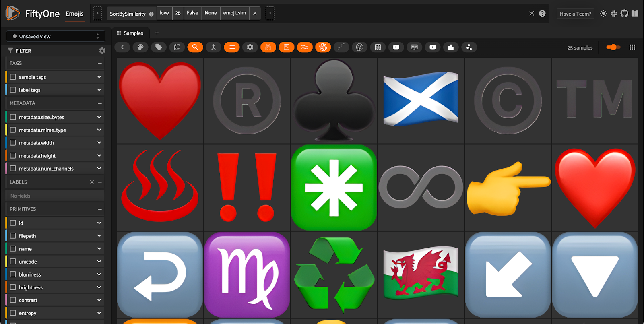Viewport: 644px width, 324px height.
Task: Clear the LABELS section with X
Action: pyautogui.click(x=92, y=182)
